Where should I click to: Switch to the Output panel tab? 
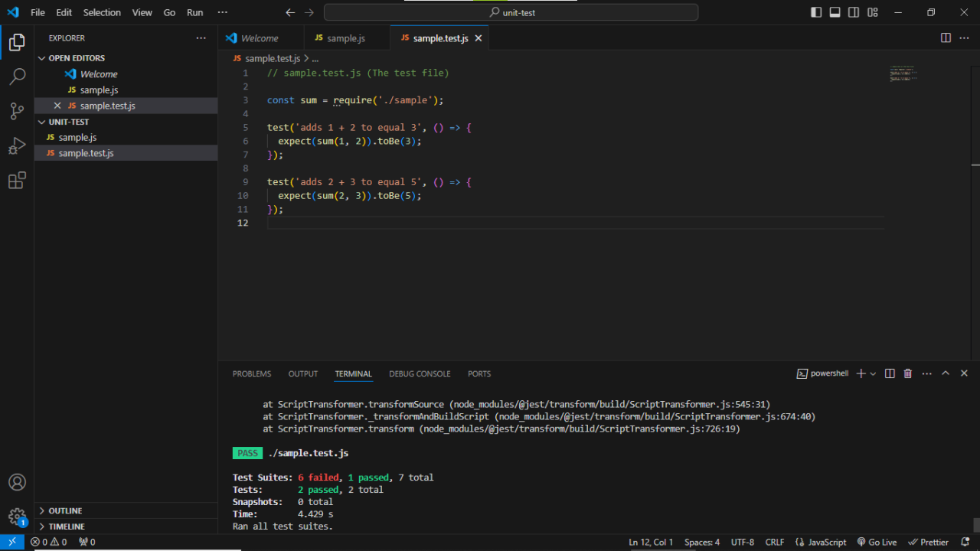(303, 373)
